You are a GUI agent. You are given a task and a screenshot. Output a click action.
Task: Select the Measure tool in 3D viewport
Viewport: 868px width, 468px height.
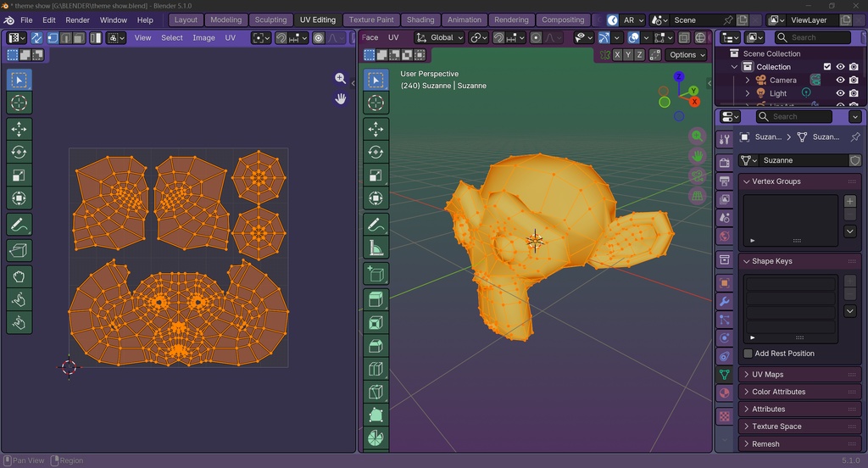click(x=376, y=248)
